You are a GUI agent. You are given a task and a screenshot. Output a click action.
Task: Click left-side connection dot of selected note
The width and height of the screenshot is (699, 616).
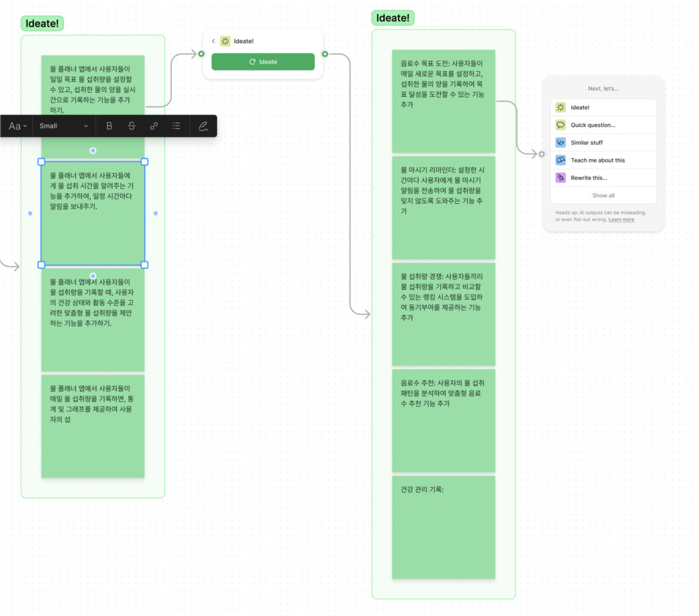(30, 214)
